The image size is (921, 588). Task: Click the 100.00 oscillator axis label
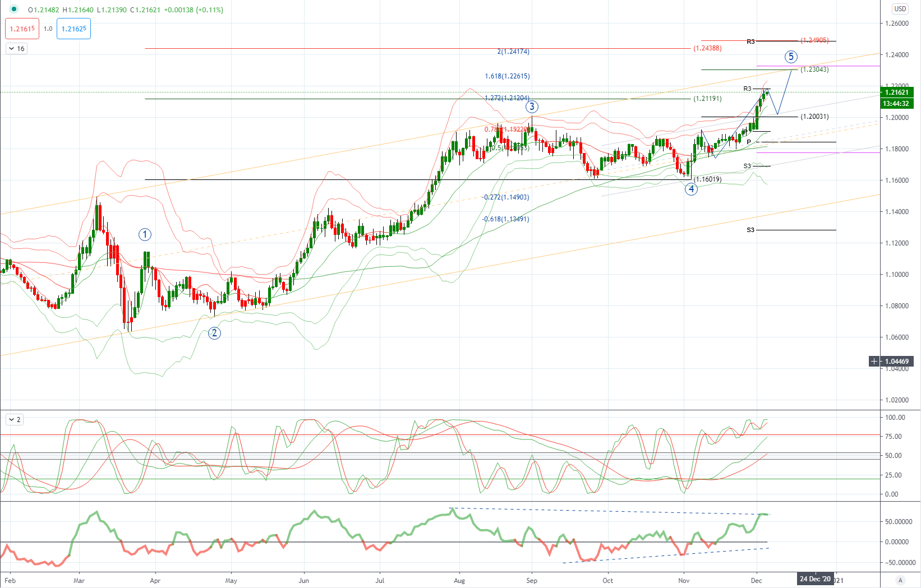(895, 418)
